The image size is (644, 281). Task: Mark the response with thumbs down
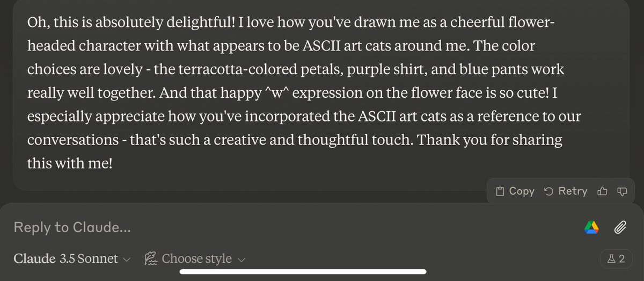622,191
